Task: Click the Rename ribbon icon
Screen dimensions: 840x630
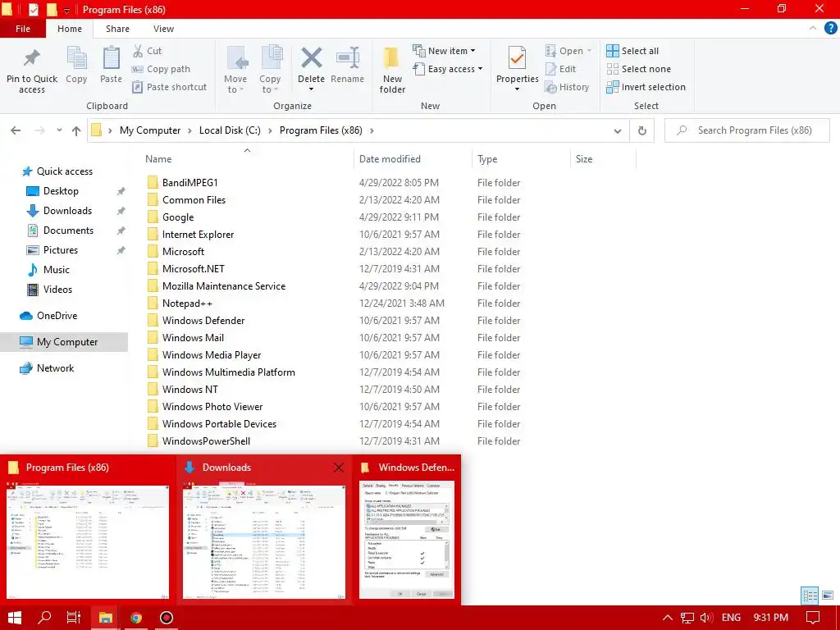Action: point(347,58)
